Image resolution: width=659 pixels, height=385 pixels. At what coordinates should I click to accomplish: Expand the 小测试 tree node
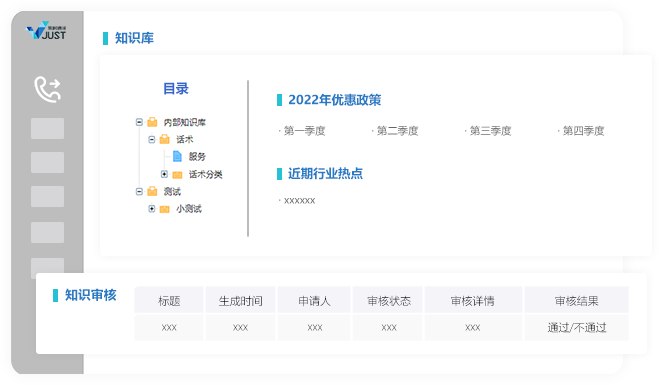pyautogui.click(x=152, y=208)
